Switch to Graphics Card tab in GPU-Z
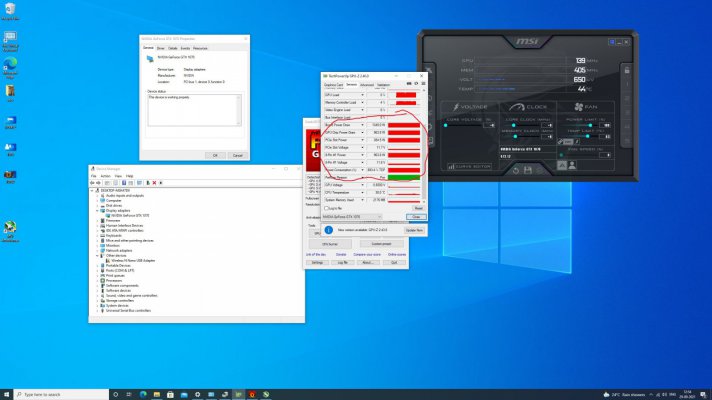The height and width of the screenshot is (400, 712). 333,85
